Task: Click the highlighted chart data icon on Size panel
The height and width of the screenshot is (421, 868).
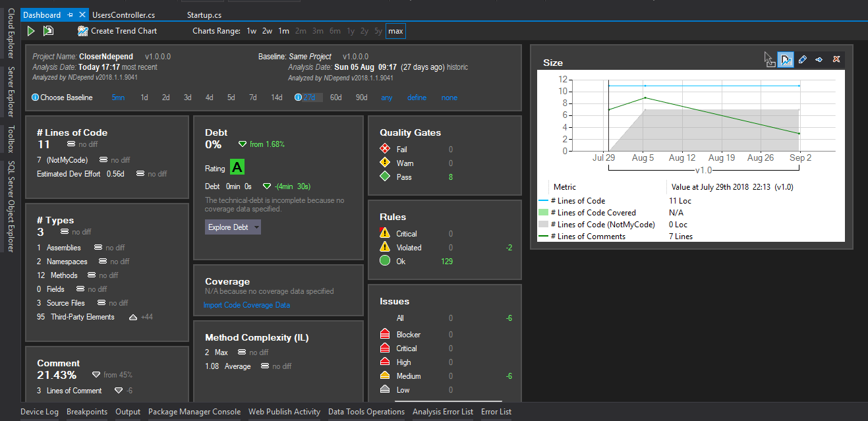Action: coord(785,59)
